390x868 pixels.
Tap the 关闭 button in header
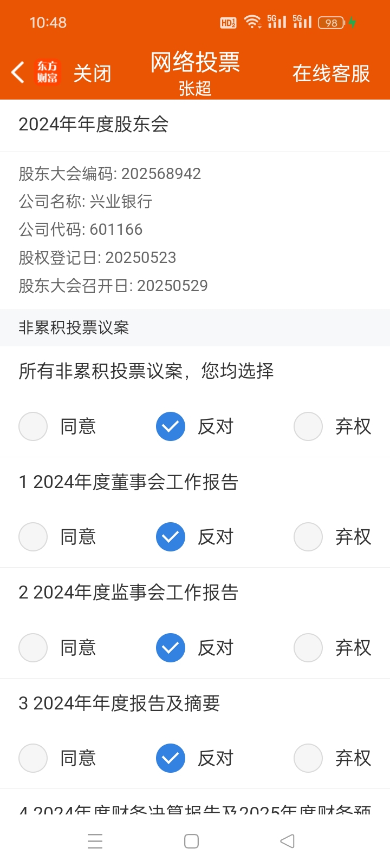(x=92, y=73)
